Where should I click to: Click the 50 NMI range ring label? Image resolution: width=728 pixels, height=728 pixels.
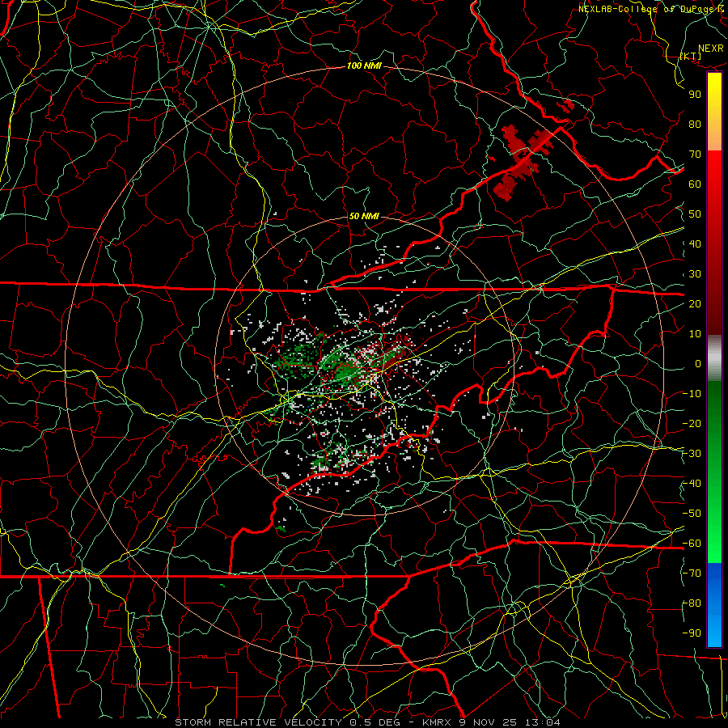click(x=364, y=216)
